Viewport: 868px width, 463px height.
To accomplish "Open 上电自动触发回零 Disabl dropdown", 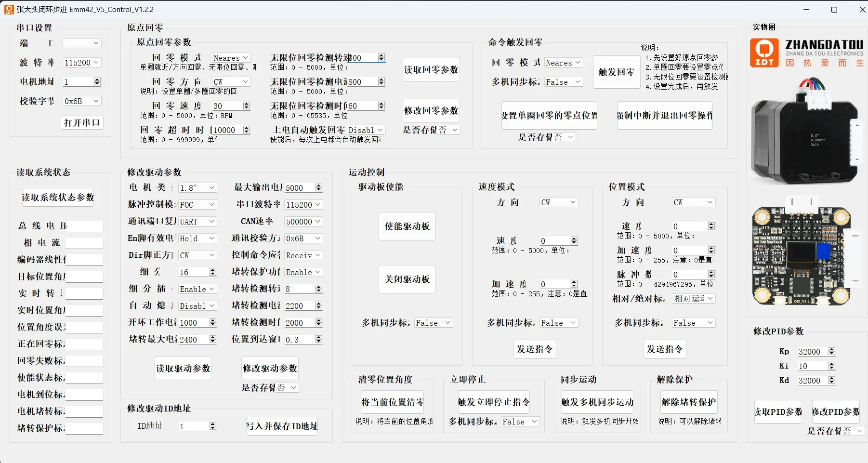I will tap(367, 130).
